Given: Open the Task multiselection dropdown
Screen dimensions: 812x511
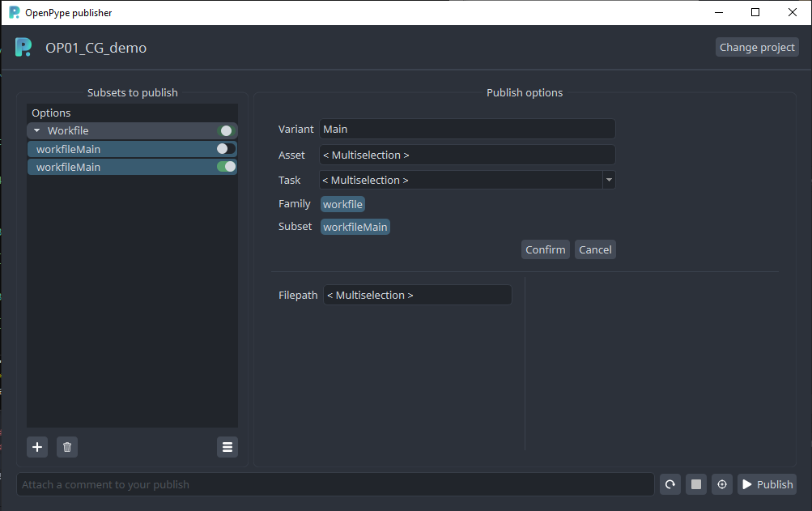Looking at the screenshot, I should [608, 180].
